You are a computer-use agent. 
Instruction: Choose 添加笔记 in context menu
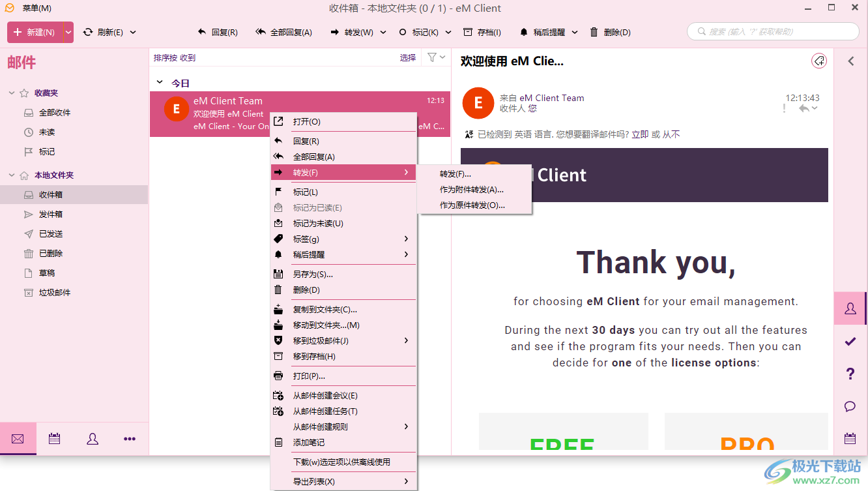pyautogui.click(x=343, y=443)
